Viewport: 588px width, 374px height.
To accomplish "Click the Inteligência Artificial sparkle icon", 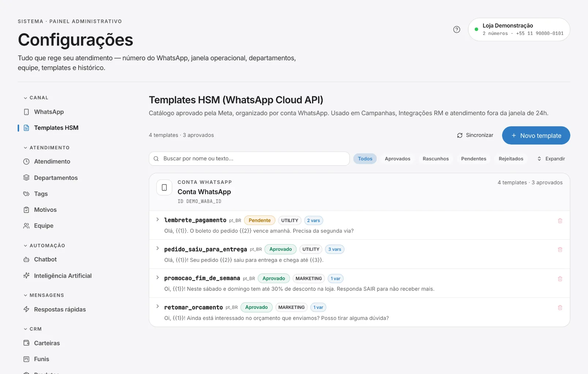I will click(26, 275).
